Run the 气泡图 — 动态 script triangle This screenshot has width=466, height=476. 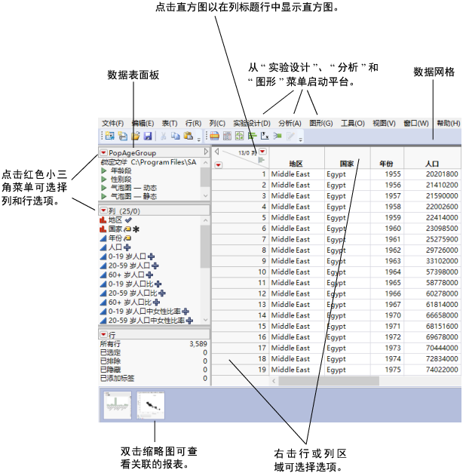pyautogui.click(x=104, y=188)
